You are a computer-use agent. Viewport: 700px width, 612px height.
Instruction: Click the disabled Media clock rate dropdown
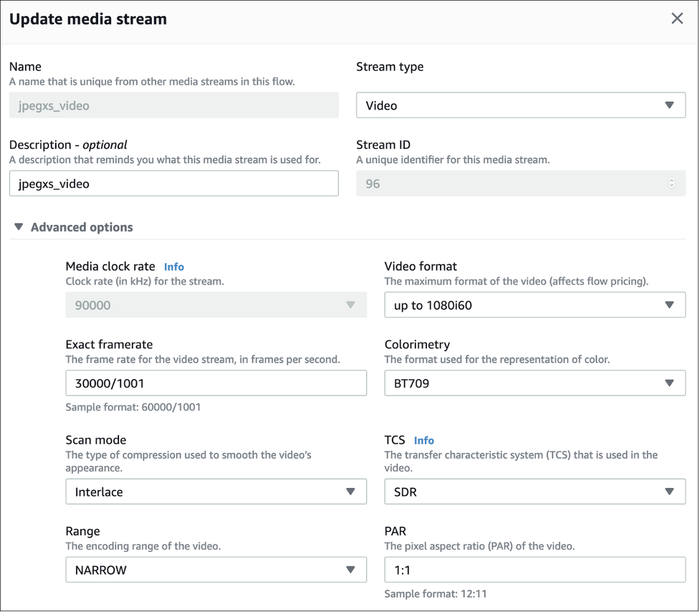point(216,305)
